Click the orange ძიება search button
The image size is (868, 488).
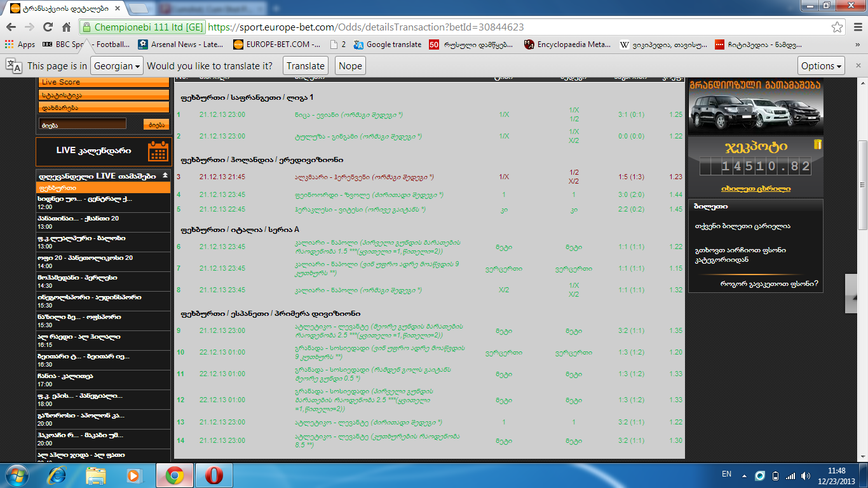pos(156,125)
